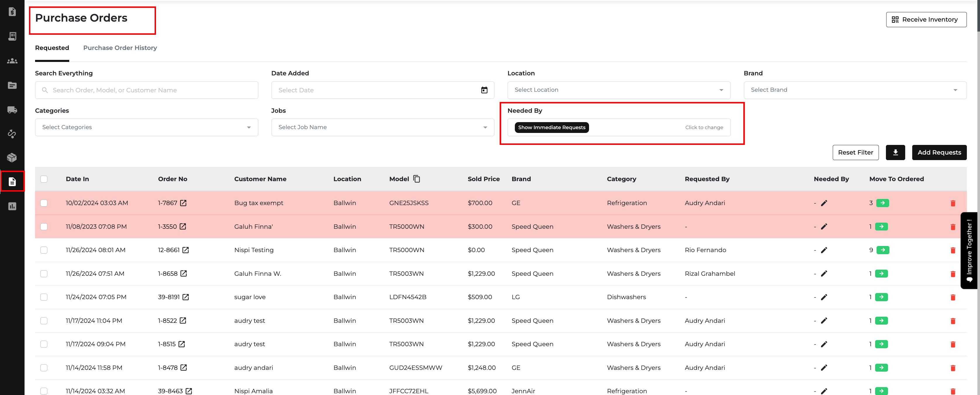Delete the Bug tax exempt row
Image resolution: width=980 pixels, height=395 pixels.
[953, 203]
